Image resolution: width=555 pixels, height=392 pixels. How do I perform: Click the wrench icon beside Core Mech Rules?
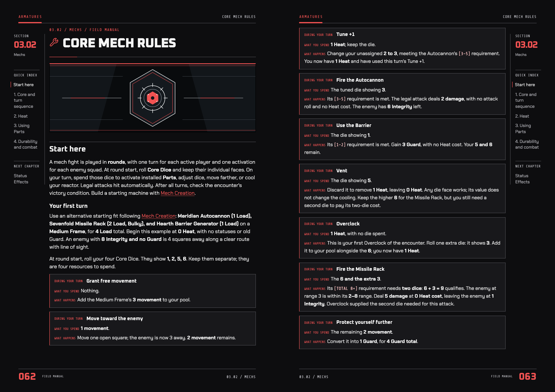point(54,42)
